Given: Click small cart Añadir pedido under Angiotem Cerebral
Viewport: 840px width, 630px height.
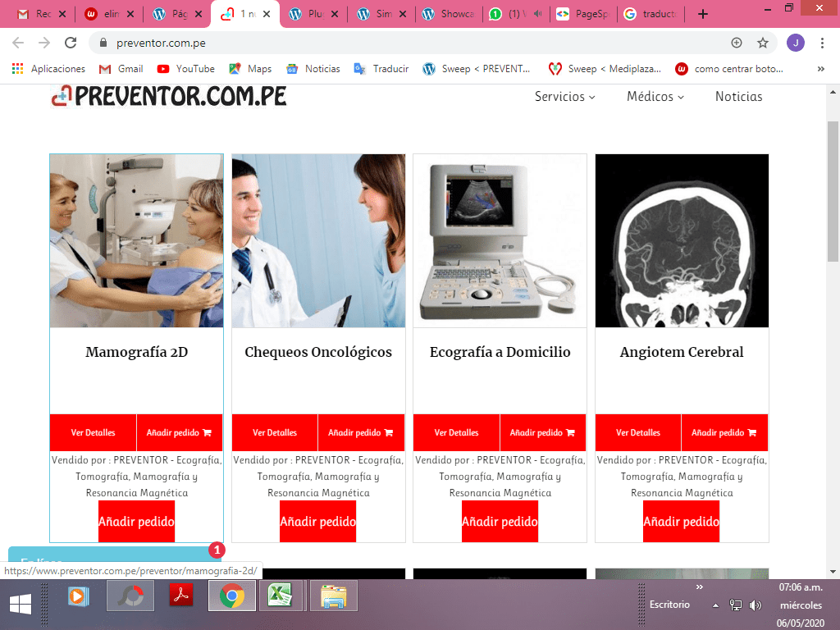Looking at the screenshot, I should [724, 432].
